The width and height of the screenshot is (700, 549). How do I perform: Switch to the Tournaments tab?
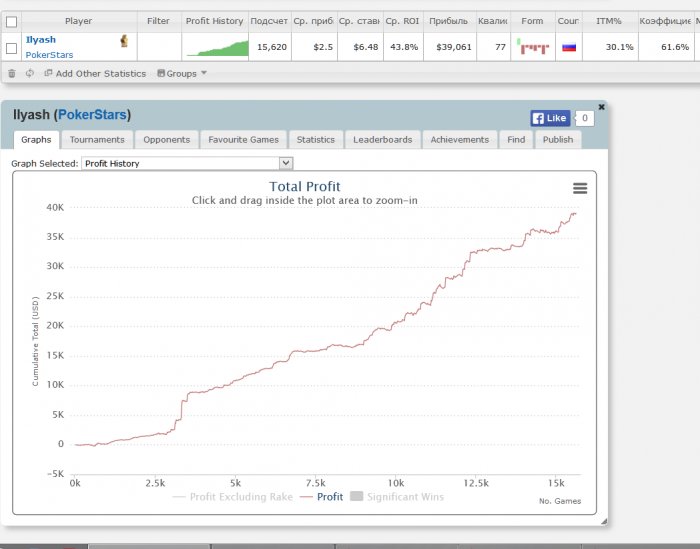97,140
